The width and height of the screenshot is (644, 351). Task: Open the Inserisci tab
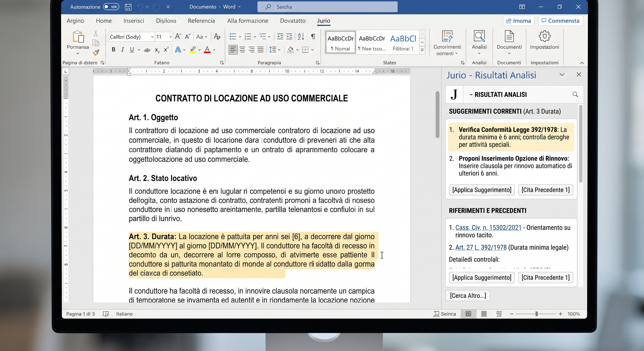(x=134, y=21)
